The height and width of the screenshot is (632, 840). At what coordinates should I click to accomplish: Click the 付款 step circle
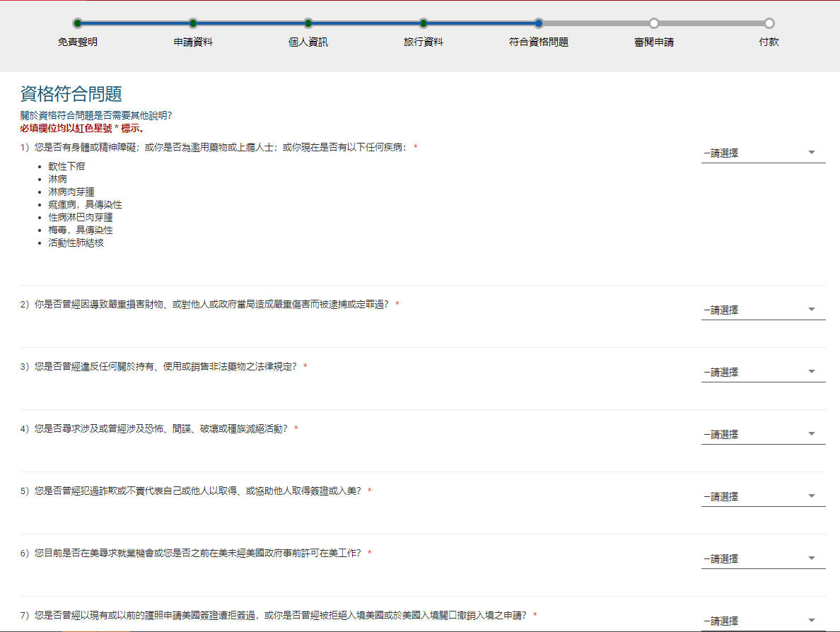[x=769, y=23]
